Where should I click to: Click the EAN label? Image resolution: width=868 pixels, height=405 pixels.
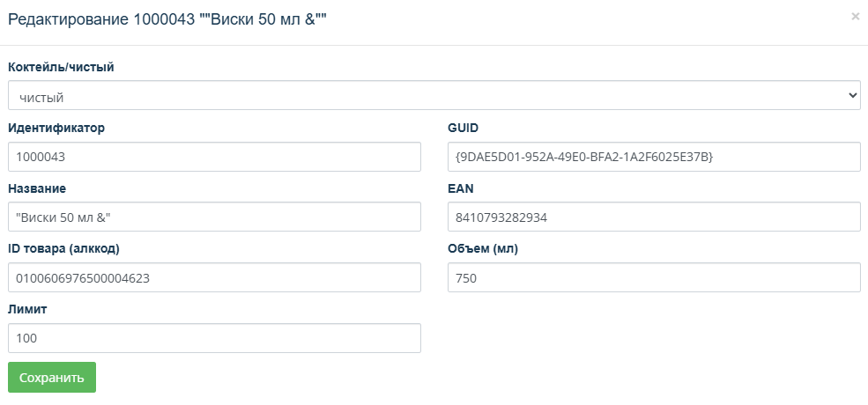pos(462,188)
